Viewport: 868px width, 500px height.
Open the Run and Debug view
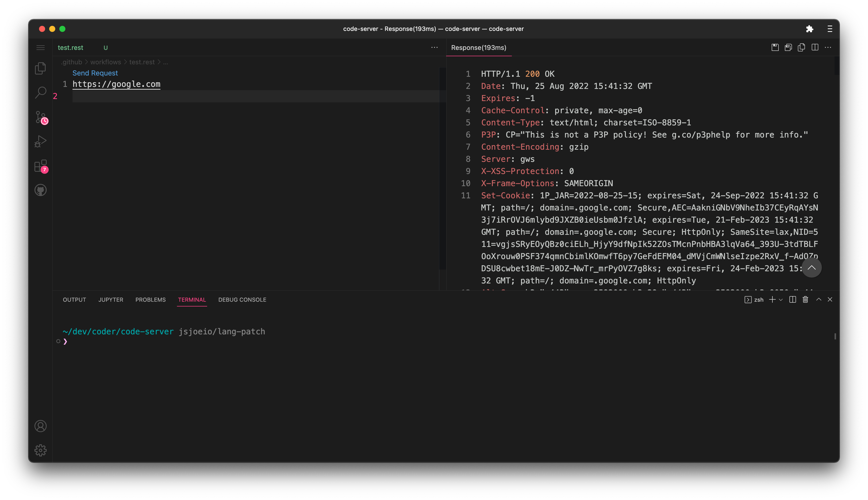tap(41, 141)
